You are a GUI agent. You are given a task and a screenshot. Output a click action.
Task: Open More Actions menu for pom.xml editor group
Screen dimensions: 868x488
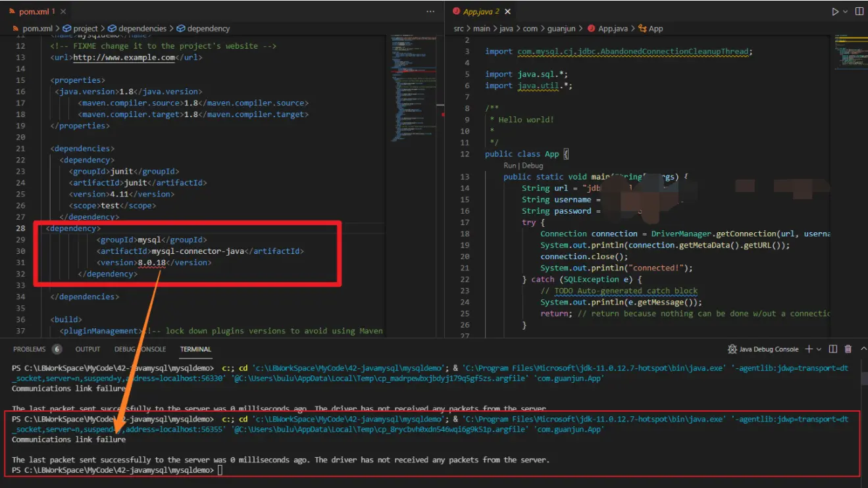[x=430, y=12]
